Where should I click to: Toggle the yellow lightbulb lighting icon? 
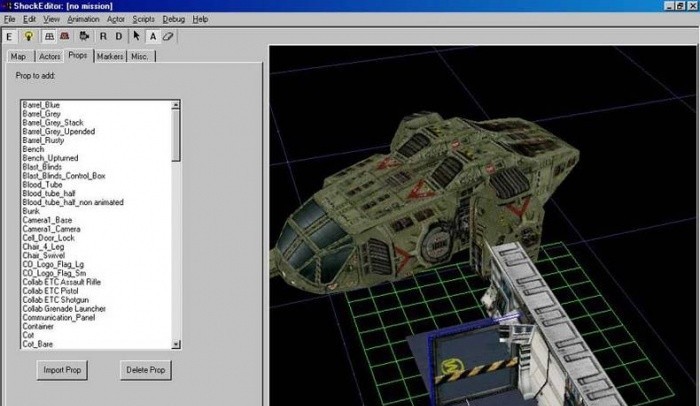pyautogui.click(x=29, y=36)
